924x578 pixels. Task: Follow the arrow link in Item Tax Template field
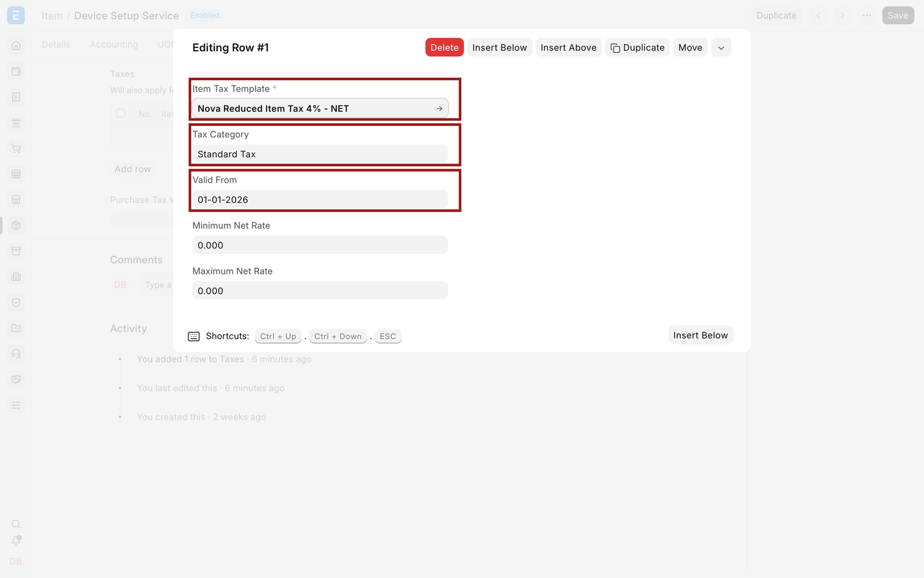coord(439,109)
